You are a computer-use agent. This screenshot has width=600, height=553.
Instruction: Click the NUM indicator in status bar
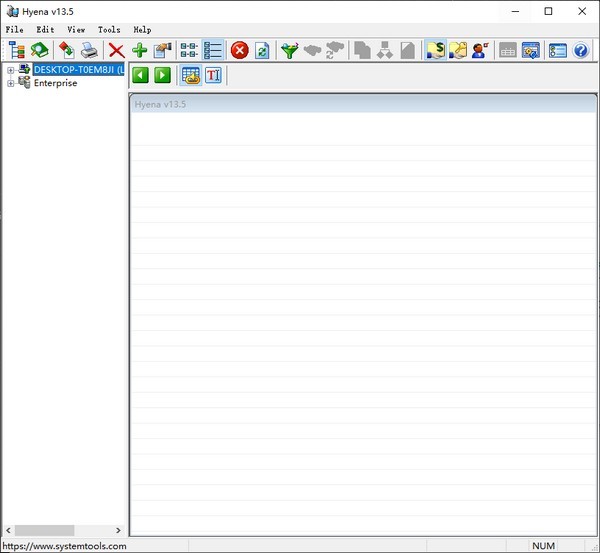(x=543, y=546)
